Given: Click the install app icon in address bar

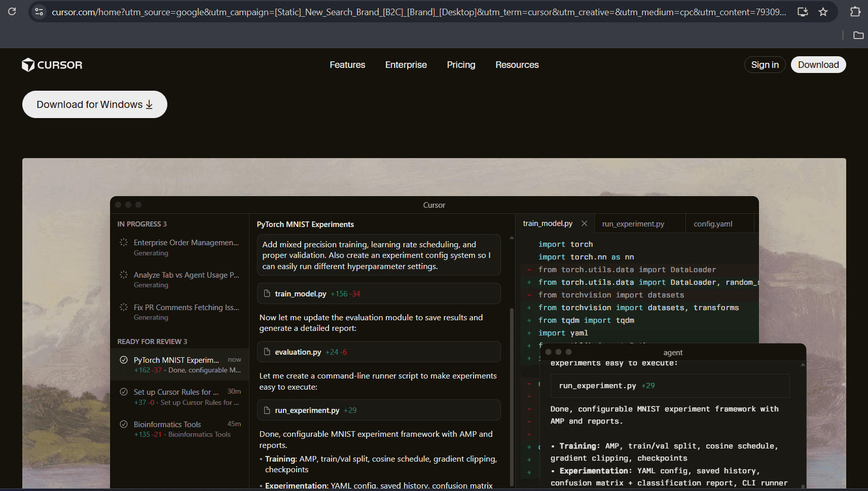Looking at the screenshot, I should [x=803, y=12].
